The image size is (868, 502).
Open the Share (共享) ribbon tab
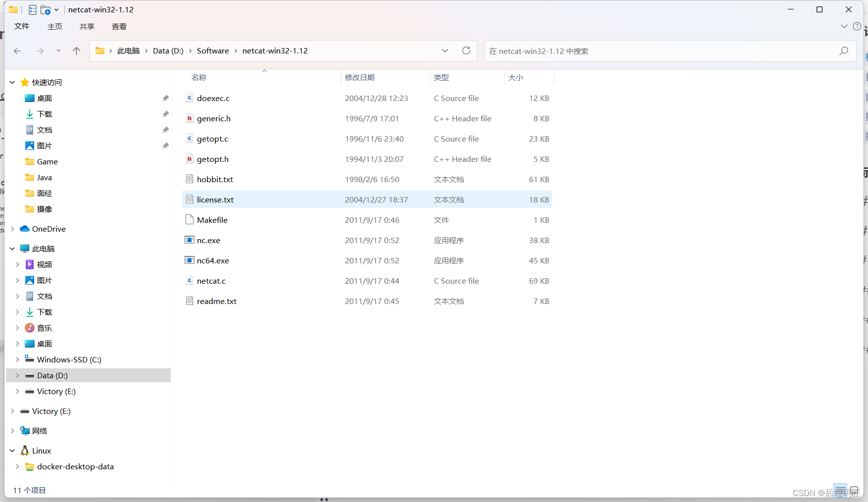pos(87,27)
